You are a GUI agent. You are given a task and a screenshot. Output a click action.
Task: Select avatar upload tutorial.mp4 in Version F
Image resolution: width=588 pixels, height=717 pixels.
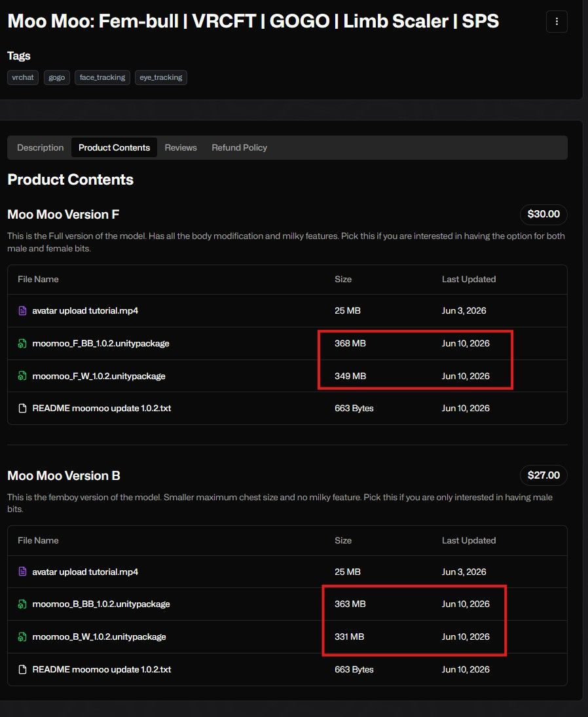point(85,311)
